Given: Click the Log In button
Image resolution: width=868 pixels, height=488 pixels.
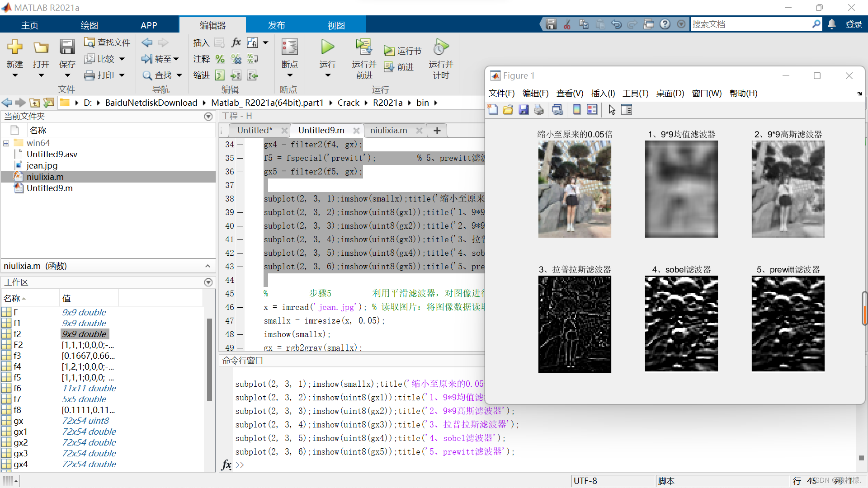Looking at the screenshot, I should pos(854,24).
